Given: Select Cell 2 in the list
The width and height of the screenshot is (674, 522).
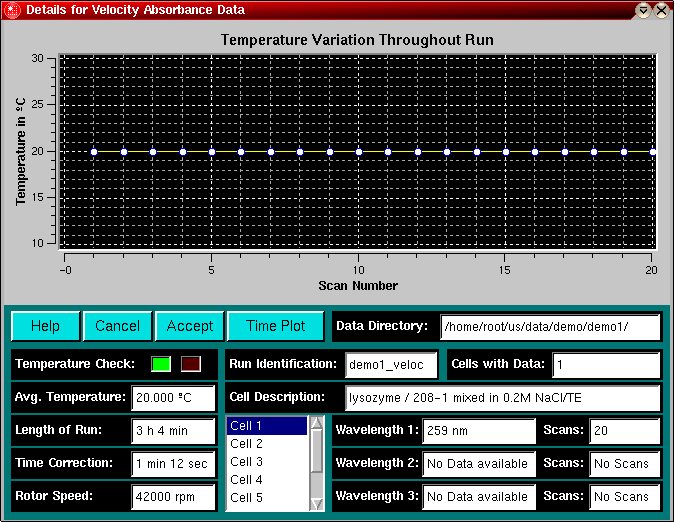Looking at the screenshot, I should tap(266, 444).
